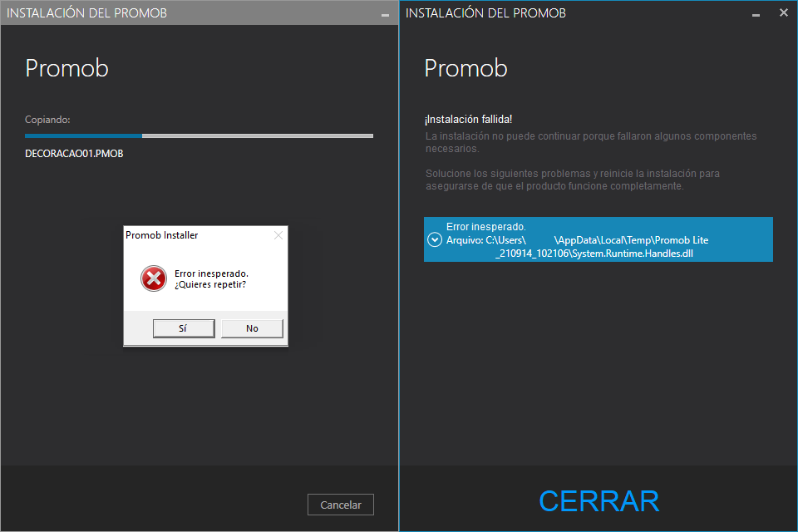Click left window title INSTALACIÓN DEL PROMOB
This screenshot has height=532, width=798.
click(x=87, y=13)
